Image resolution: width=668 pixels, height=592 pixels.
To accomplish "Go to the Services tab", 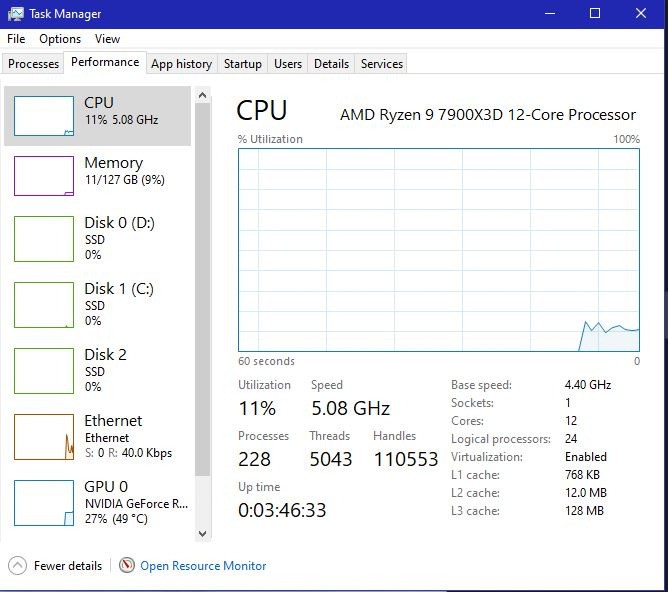I will pyautogui.click(x=381, y=64).
